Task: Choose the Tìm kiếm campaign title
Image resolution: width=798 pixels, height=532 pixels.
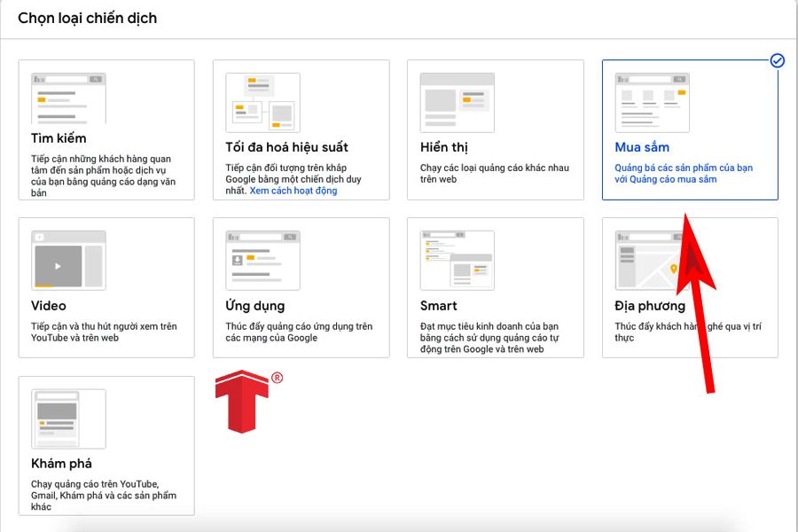Action: (59, 138)
